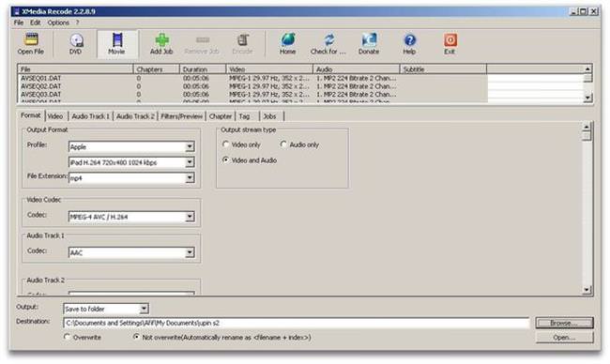Viewport: 610px width, 364px height.
Task: Enable the Overwrite radio option
Action: point(67,337)
